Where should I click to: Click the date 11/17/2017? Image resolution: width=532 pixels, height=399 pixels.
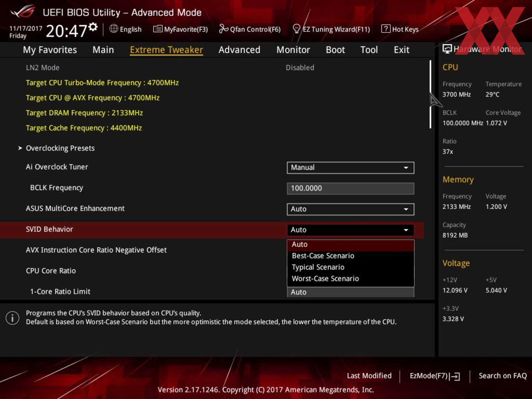26,28
